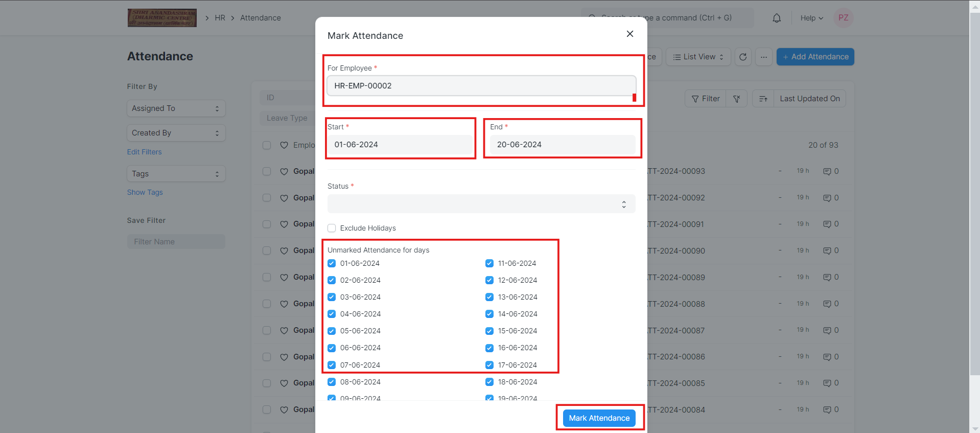Open the Help menu
Screen dimensions: 980x433
[811, 18]
